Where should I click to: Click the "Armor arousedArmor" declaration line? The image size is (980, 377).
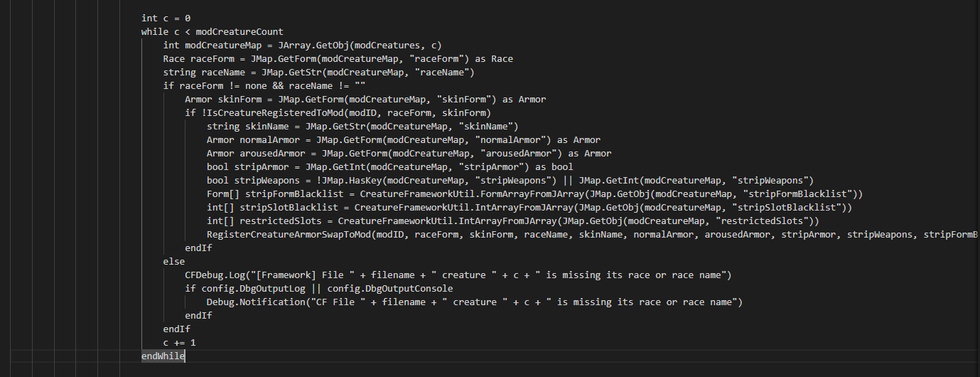tap(409, 153)
